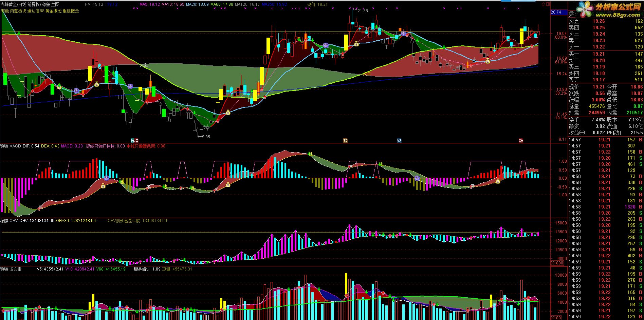Click the 稳赚 OBV indicator title
644x320 pixels.
coord(9,221)
